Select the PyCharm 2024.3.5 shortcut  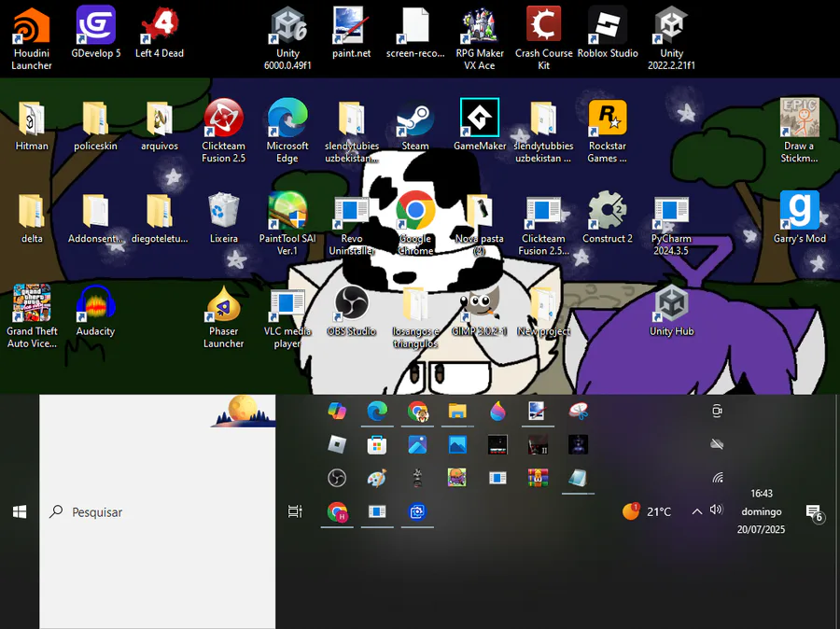671,224
